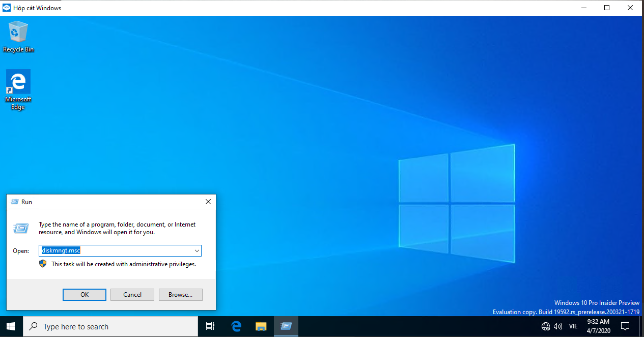Click the Browse... button

point(181,294)
